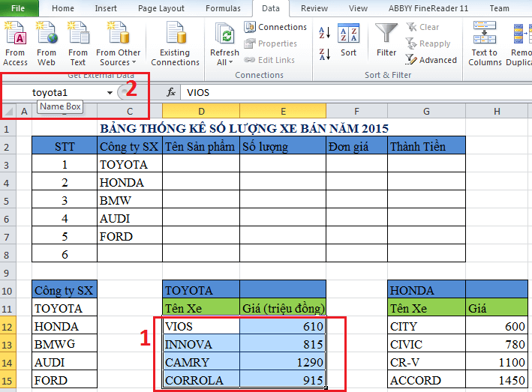532x392 pixels.
Task: Open the ABBYY FineReader 11 tab
Action: pyautogui.click(x=428, y=8)
